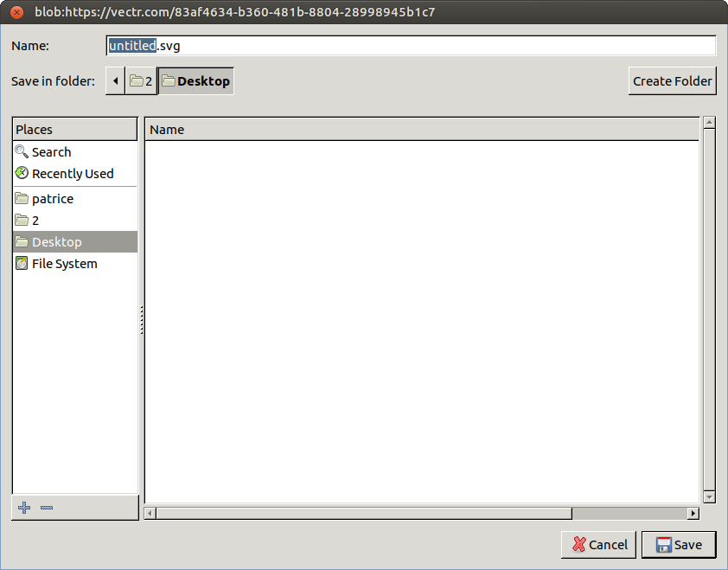
Task: Click Create Folder button
Action: tap(673, 81)
